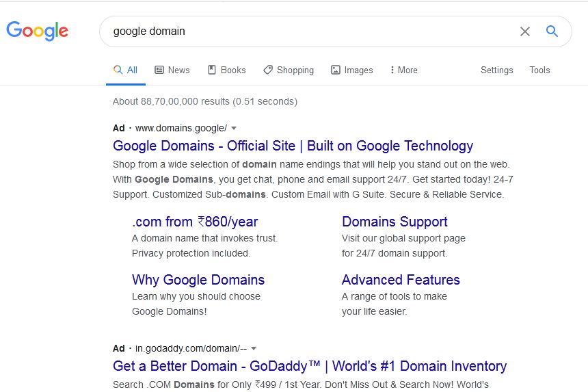Viewport: 588px width, 392px height.
Task: Expand the More menu
Action: coord(403,70)
